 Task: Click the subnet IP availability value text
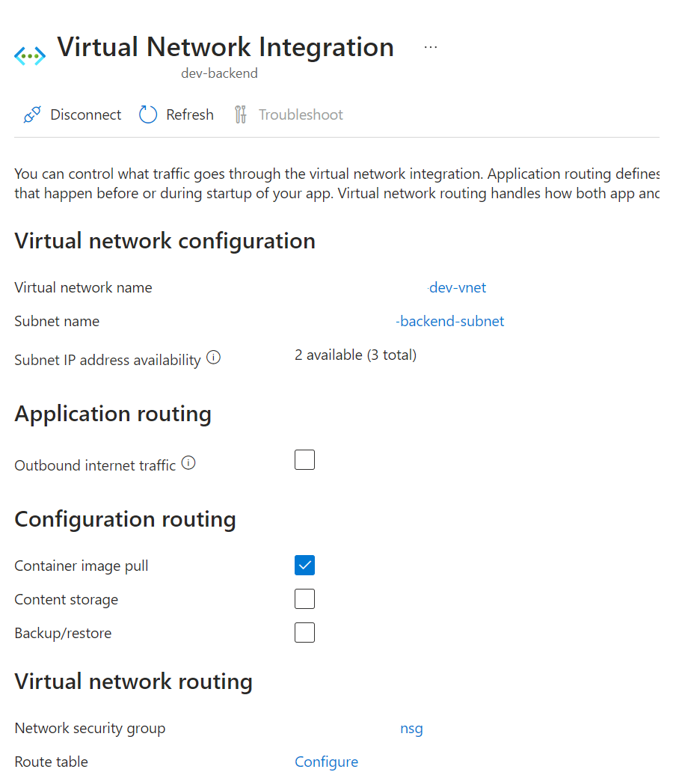(x=357, y=355)
